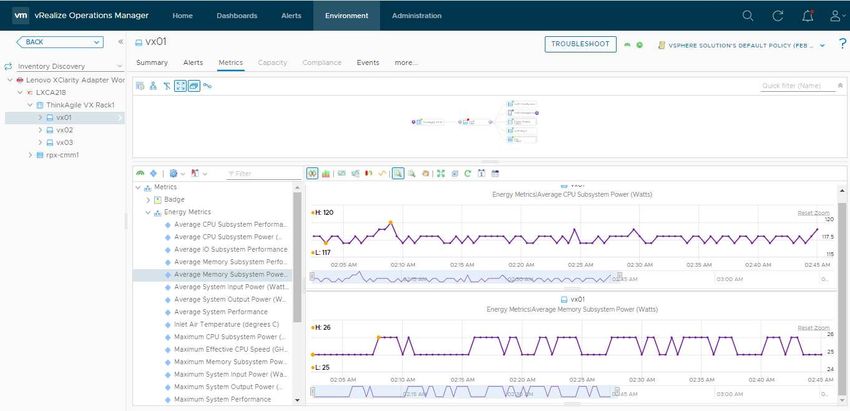Click the stacked bar chart icon
The height and width of the screenshot is (411, 850).
click(x=326, y=174)
